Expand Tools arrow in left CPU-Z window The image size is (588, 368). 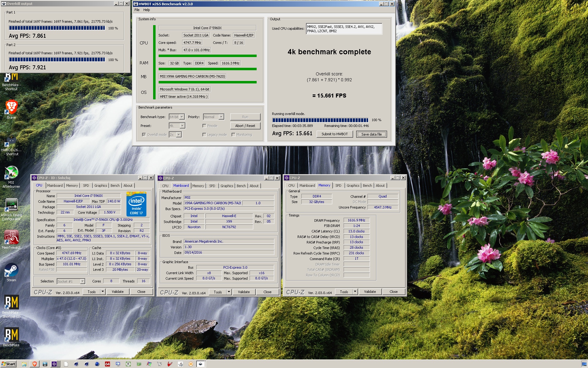coord(103,292)
